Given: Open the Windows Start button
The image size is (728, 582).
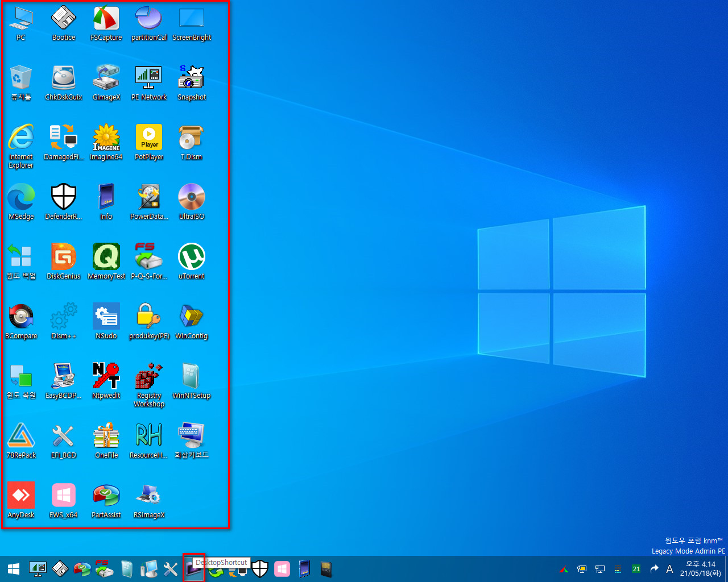Looking at the screenshot, I should point(14,569).
